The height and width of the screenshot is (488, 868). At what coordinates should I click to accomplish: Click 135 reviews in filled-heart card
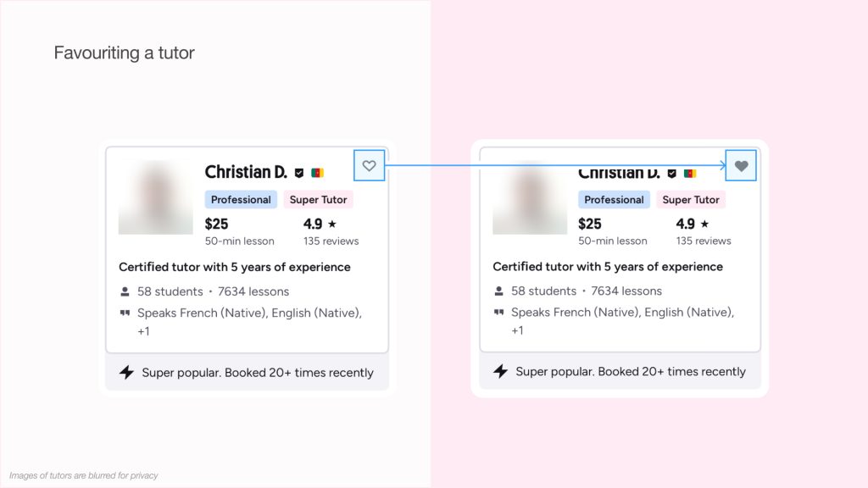point(704,241)
